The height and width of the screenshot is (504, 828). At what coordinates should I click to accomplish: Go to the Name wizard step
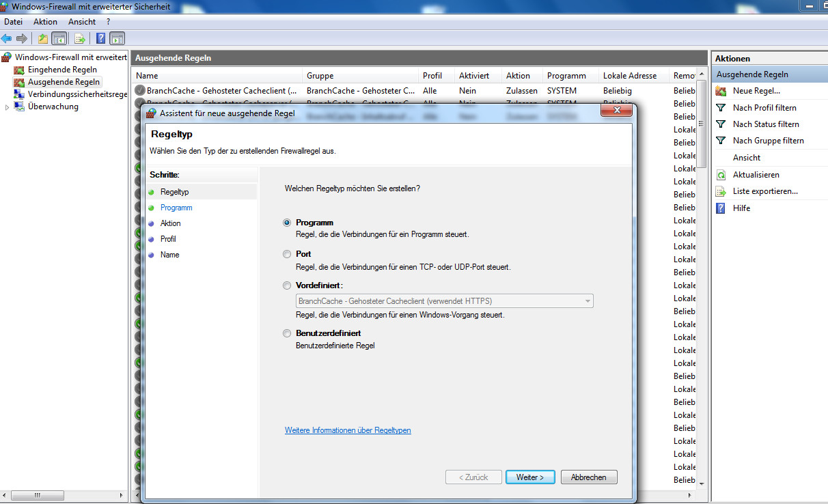169,255
